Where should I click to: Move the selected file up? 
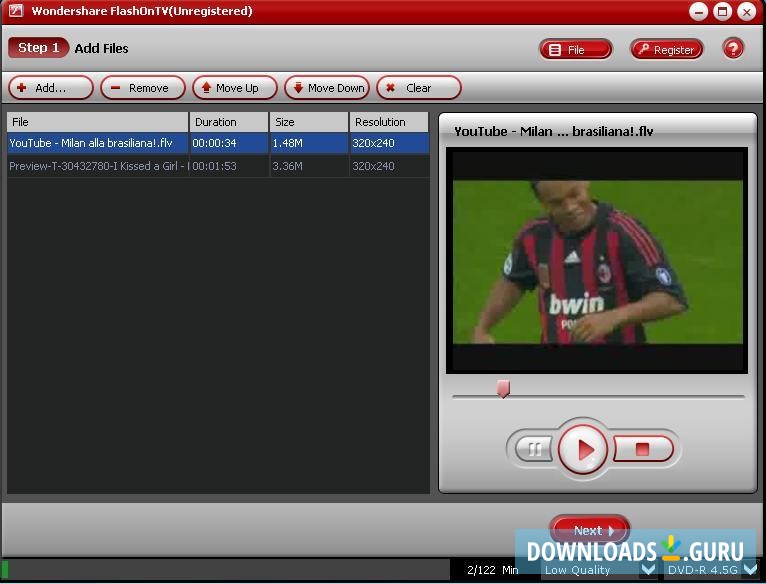(234, 88)
